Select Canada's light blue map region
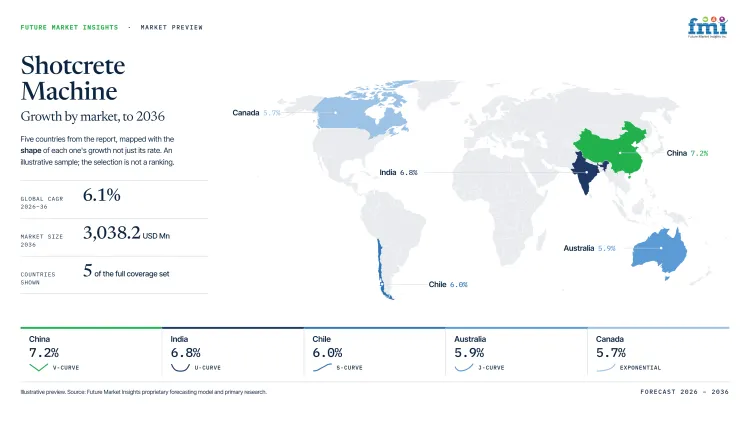Viewport: 750px width, 421px height. point(359,110)
